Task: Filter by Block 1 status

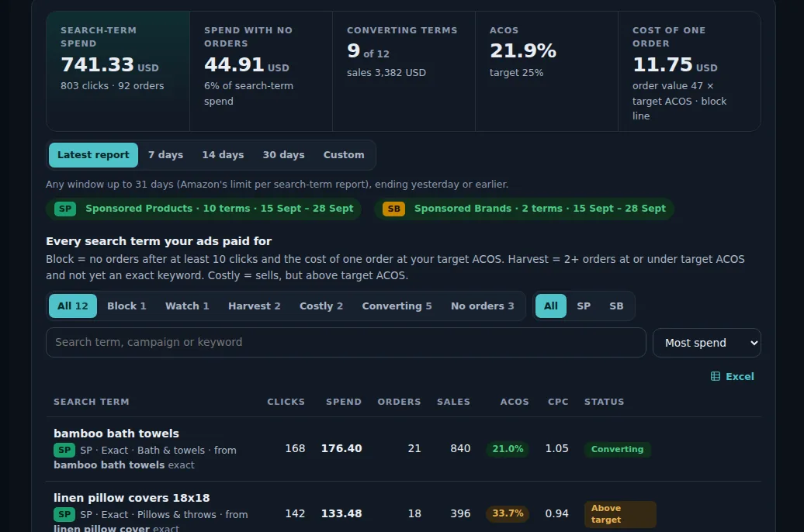Action: pos(126,306)
